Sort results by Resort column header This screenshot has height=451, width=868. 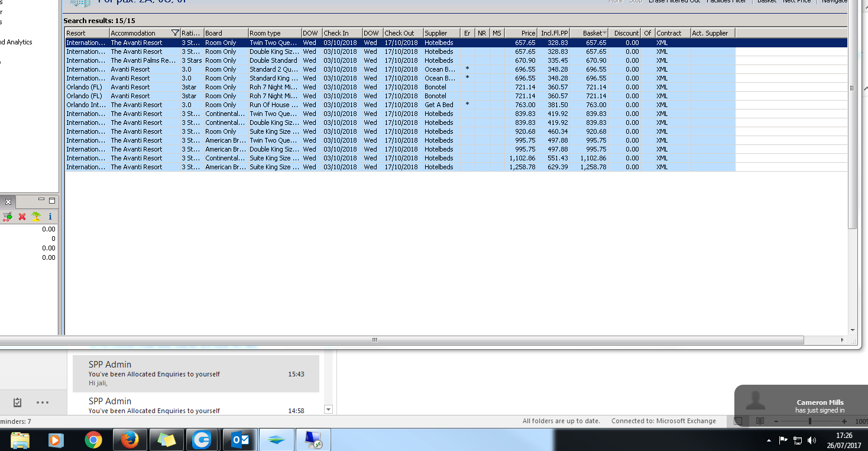click(87, 33)
